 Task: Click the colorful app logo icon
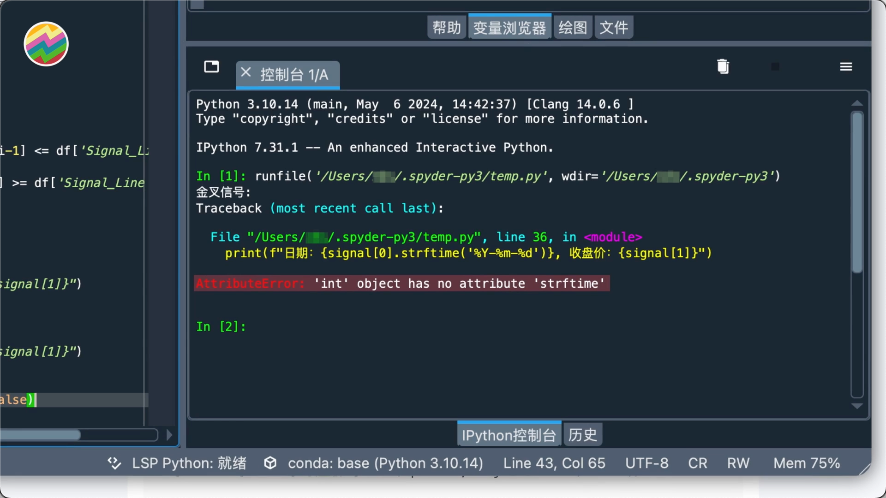click(x=44, y=44)
